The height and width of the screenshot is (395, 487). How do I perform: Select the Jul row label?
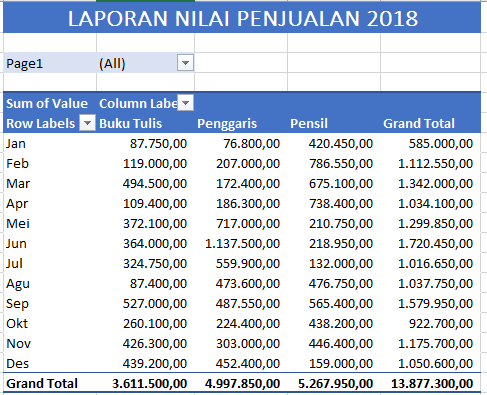pos(14,263)
